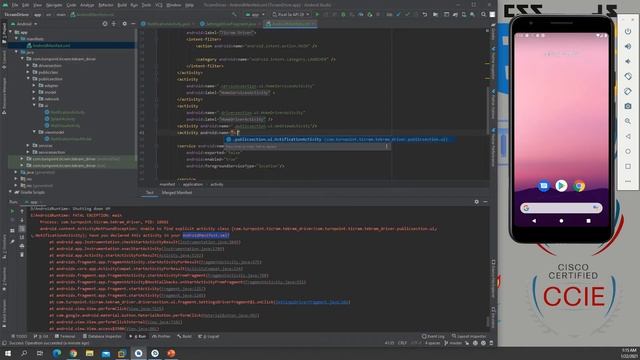Viewport: 640px width, 360px height.
Task: Open the Pixel 3a API device dropdown
Action: [x=291, y=14]
